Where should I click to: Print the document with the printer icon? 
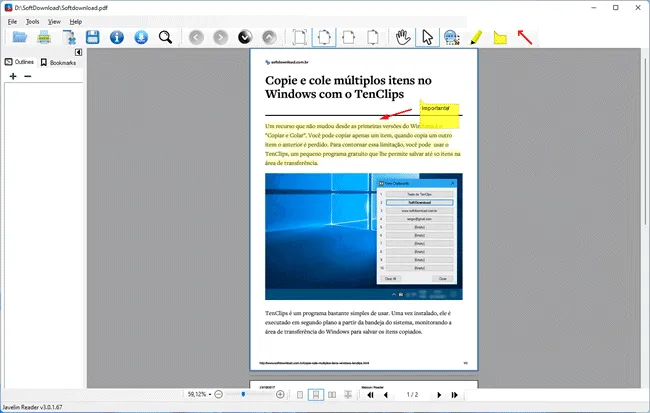[44, 37]
